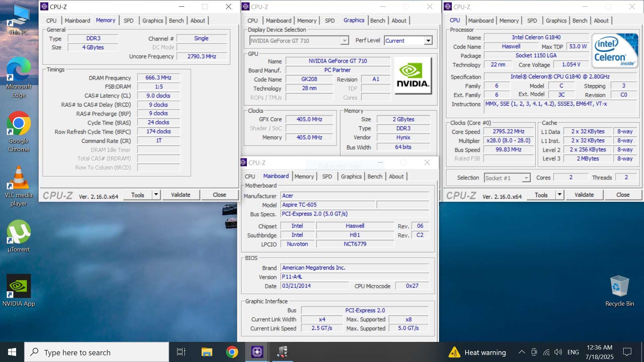This screenshot has width=644, height=362.
Task: Switch to SPD tab in Memory window
Action: tap(128, 20)
